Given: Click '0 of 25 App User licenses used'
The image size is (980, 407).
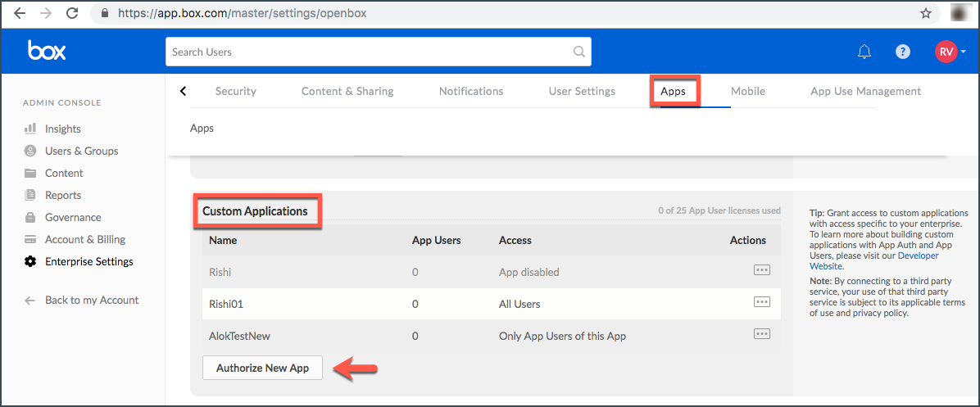Looking at the screenshot, I should coord(719,210).
